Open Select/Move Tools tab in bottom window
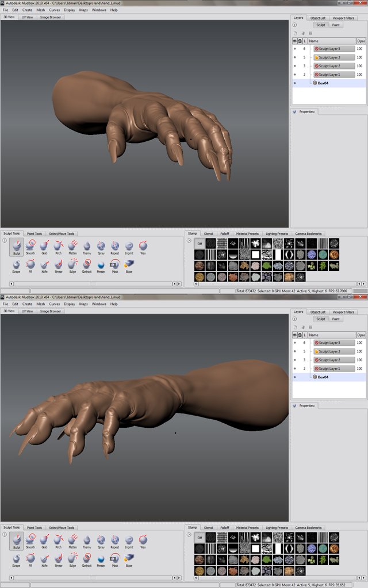This screenshot has height=588, width=368. click(x=61, y=528)
